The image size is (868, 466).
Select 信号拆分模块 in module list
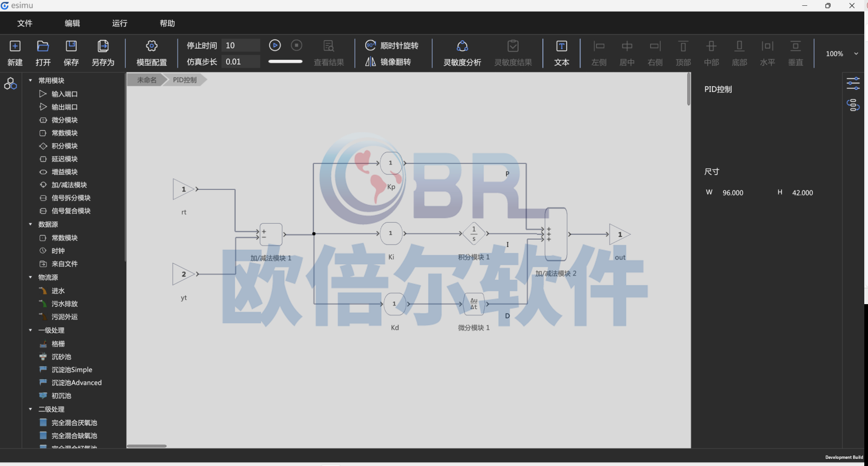point(71,198)
